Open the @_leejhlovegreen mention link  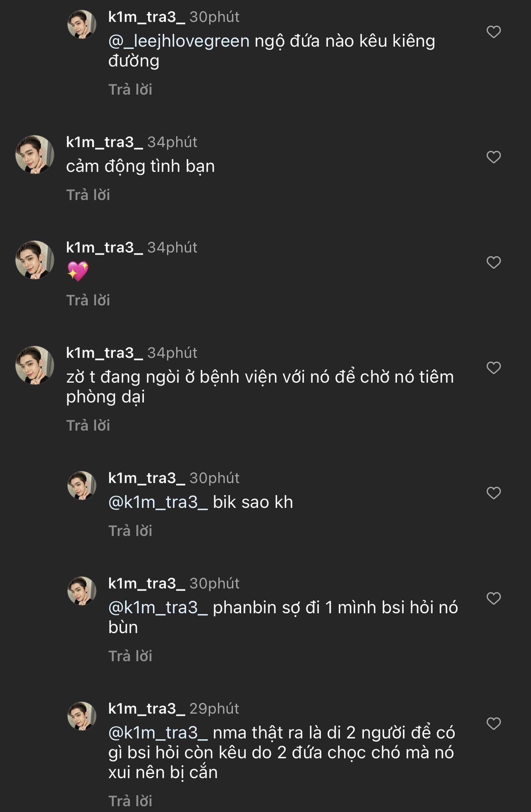click(x=179, y=41)
